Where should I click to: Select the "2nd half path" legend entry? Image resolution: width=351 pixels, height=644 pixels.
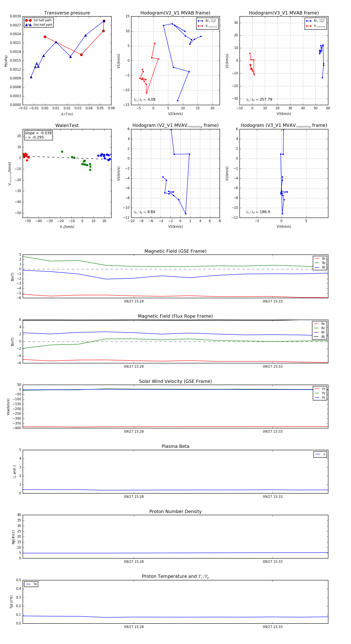click(x=39, y=25)
